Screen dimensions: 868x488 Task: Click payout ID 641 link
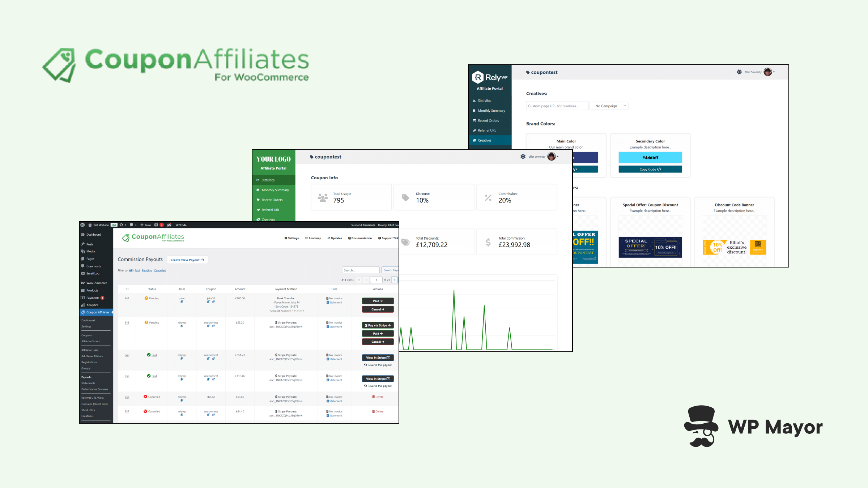pyautogui.click(x=127, y=322)
